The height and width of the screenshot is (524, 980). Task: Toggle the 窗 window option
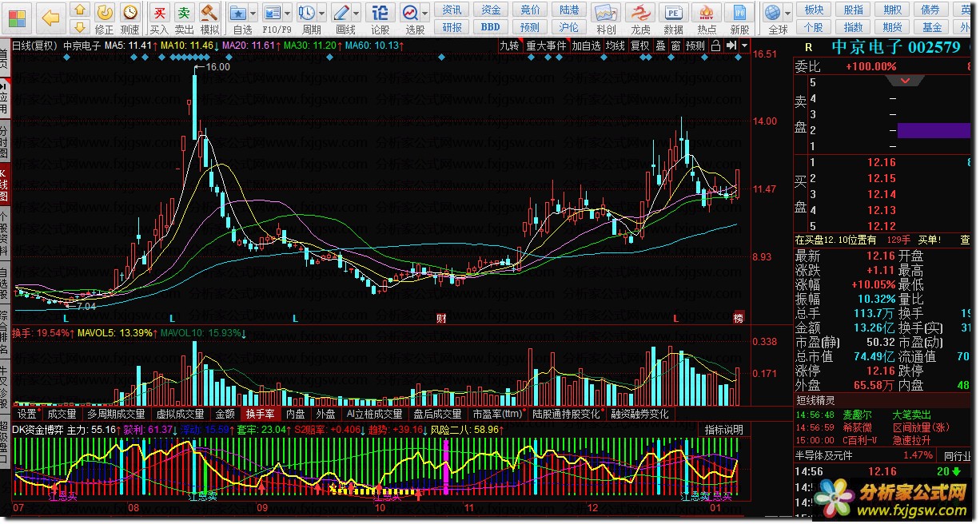point(676,46)
